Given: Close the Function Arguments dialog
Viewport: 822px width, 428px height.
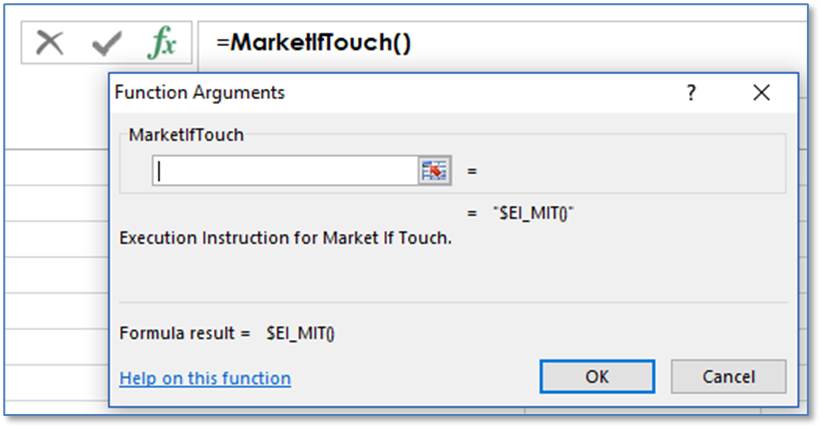Looking at the screenshot, I should click(x=761, y=93).
